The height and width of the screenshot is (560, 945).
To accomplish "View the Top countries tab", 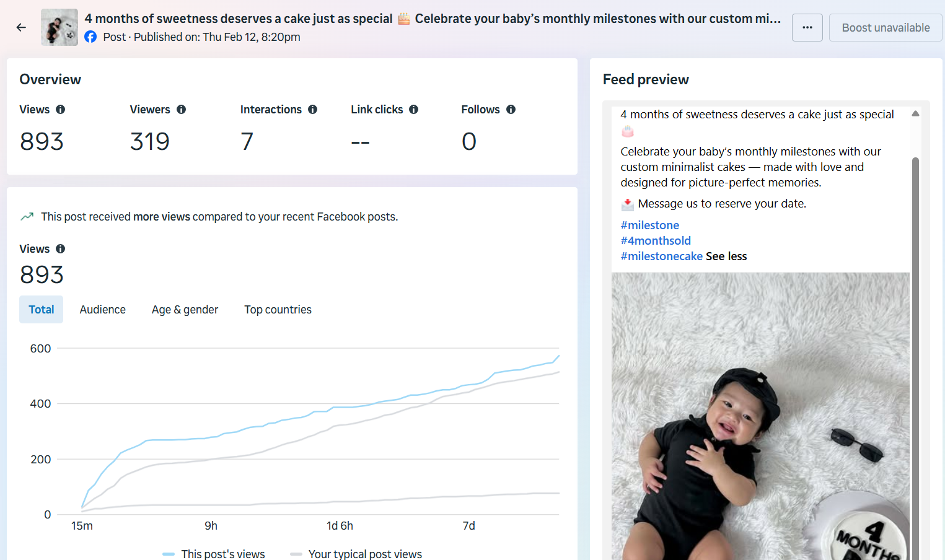I will tap(278, 310).
